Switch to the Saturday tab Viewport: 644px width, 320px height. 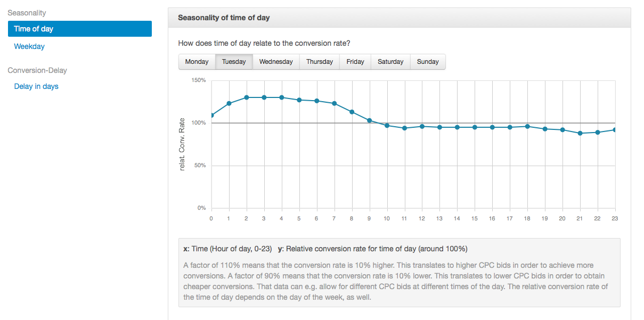(x=390, y=62)
